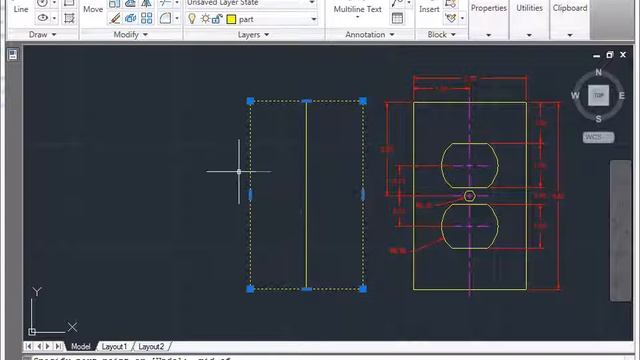Select the Line tool
The image size is (640, 360).
coord(20,9)
